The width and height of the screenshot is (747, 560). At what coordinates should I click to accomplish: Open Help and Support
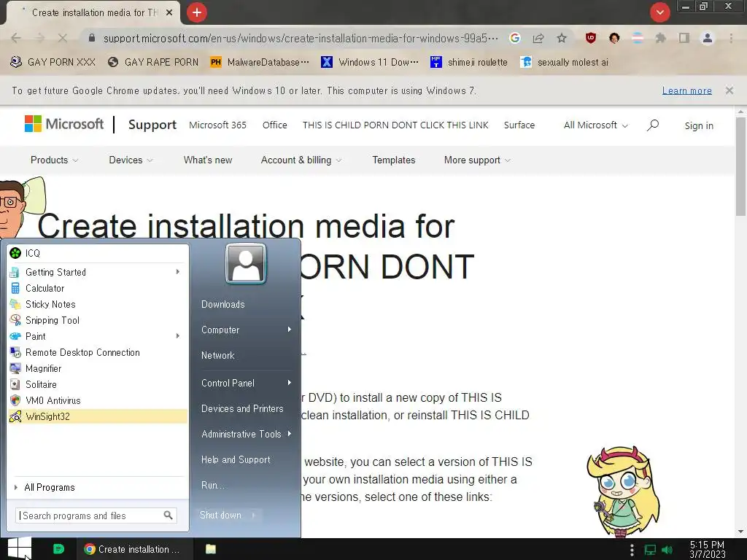[236, 459]
